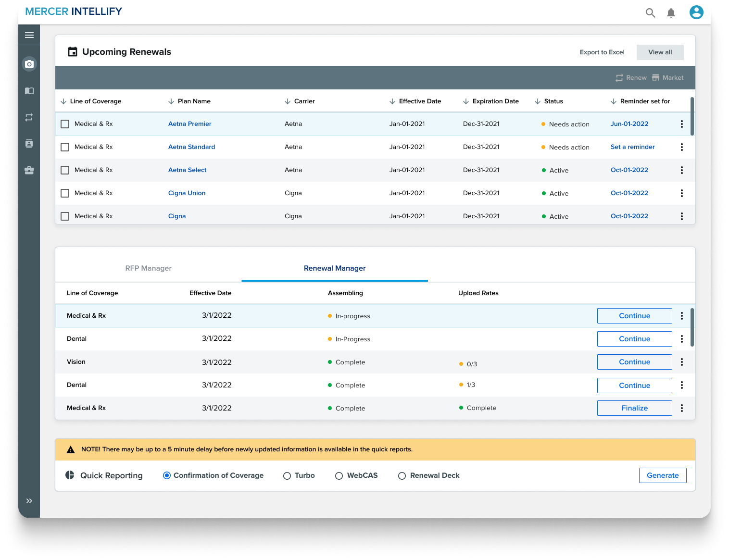Click the Market toolbar action
The width and height of the screenshot is (729, 560).
668,78
